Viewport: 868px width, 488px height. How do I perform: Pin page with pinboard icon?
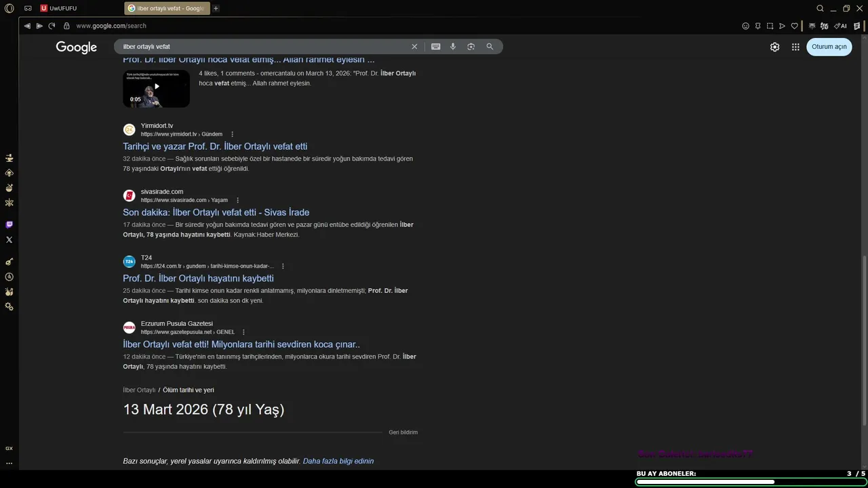pos(757,26)
